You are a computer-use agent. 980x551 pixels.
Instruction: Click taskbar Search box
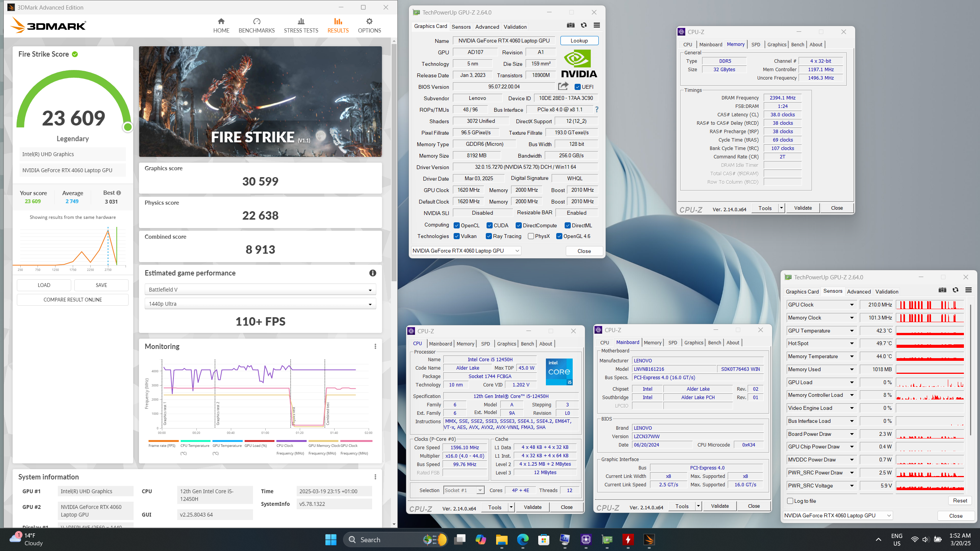click(396, 540)
